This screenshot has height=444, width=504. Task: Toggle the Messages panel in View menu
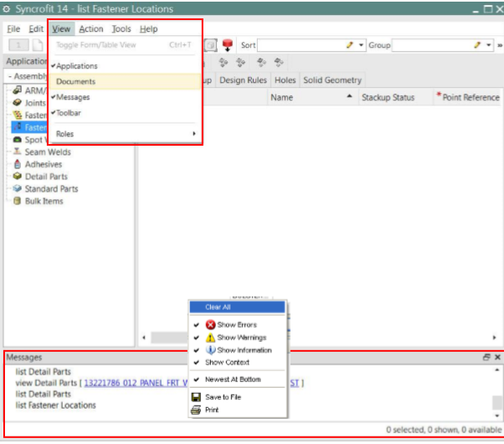click(125, 97)
